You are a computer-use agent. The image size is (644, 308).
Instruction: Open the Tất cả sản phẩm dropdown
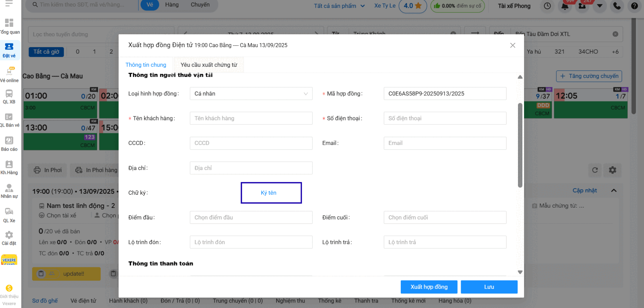click(339, 6)
